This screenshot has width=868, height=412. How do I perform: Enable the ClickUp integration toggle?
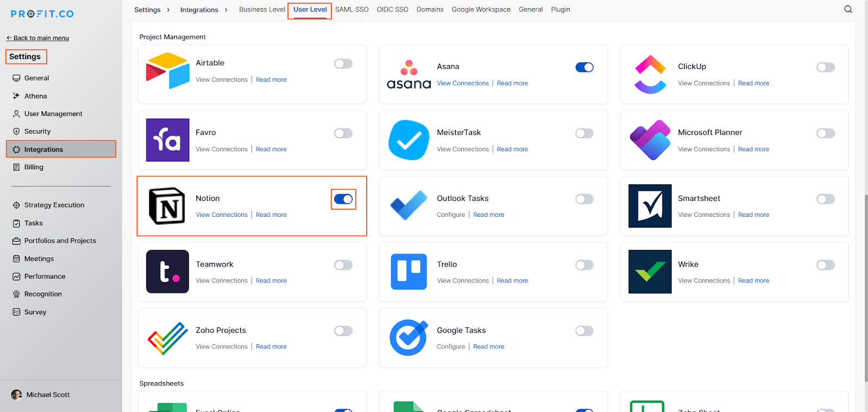[826, 67]
